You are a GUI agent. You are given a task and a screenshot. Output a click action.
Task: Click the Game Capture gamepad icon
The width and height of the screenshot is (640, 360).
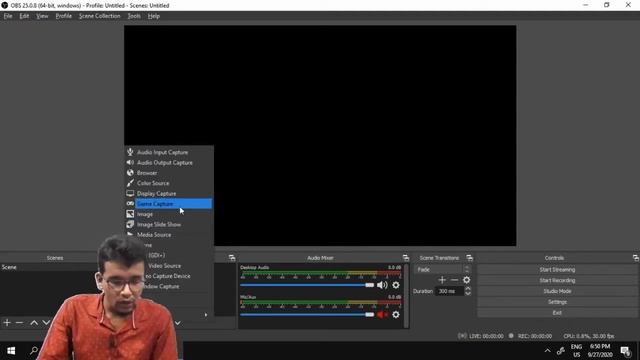pyautogui.click(x=130, y=203)
